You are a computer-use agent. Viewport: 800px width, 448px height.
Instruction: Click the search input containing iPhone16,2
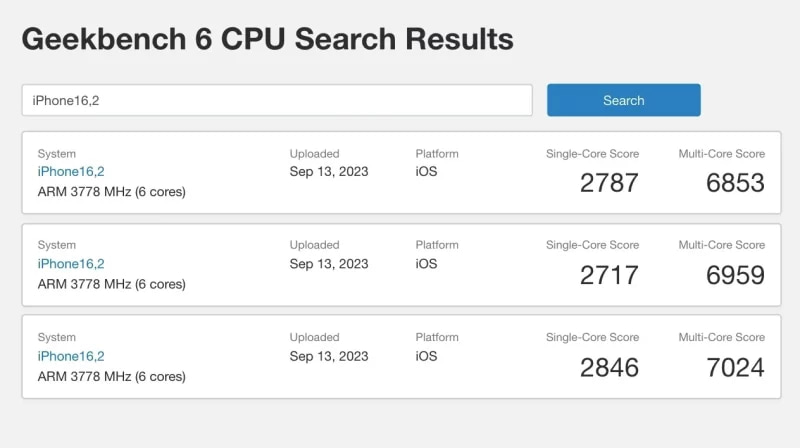click(276, 100)
